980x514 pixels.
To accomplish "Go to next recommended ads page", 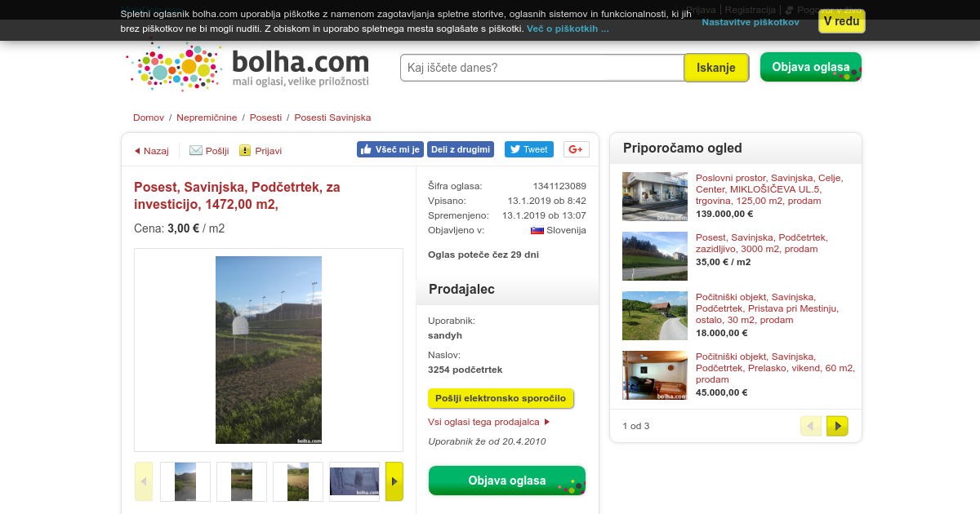I will (x=837, y=426).
